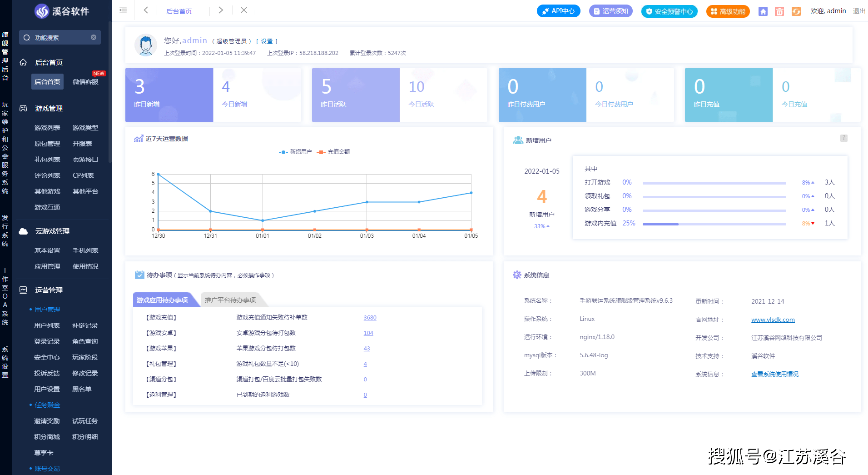Open the 礼包列表 menu item
This screenshot has width=868, height=475.
tap(47, 160)
